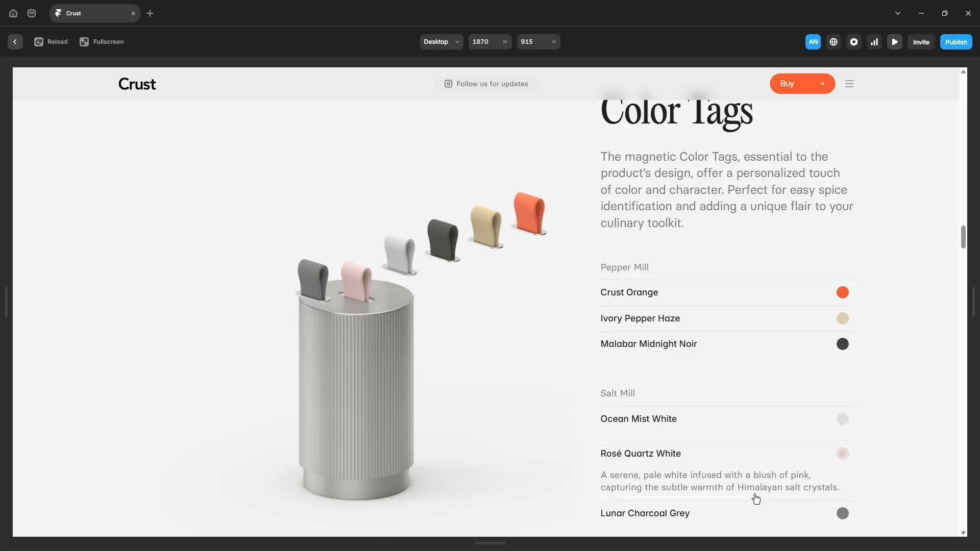980x551 pixels.
Task: Open the home icon in tab bar
Action: click(13, 13)
